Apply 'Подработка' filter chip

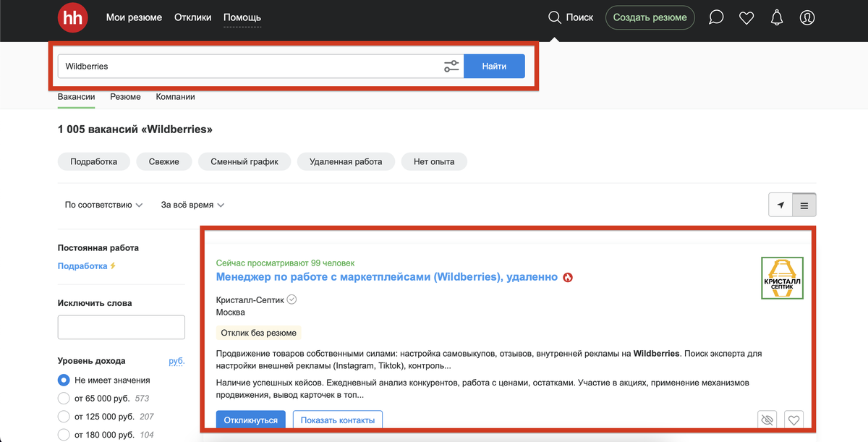coord(94,161)
